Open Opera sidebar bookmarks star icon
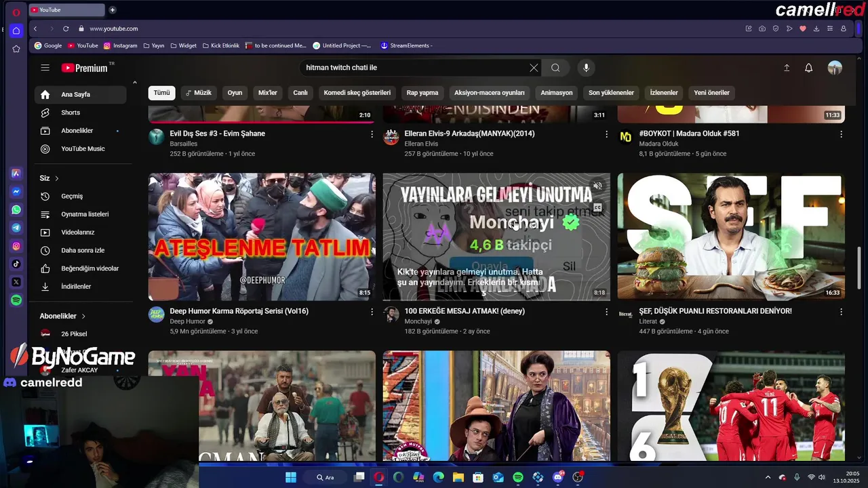This screenshot has width=868, height=488. click(x=16, y=49)
